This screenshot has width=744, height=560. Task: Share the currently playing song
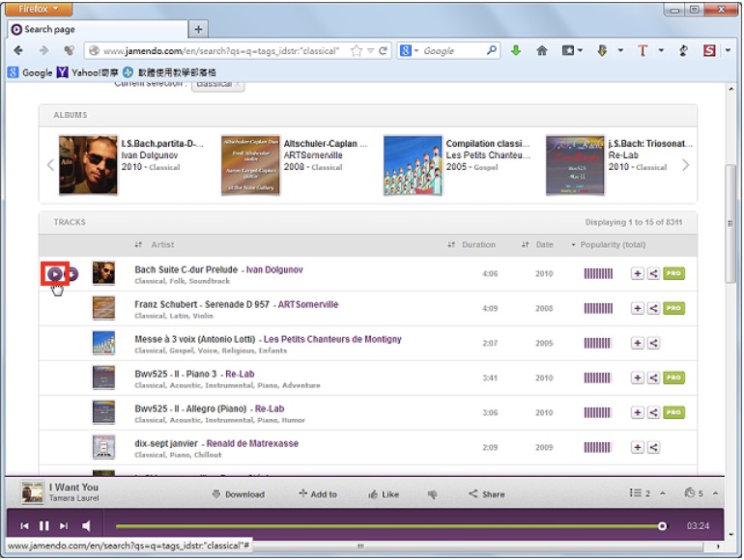pos(486,494)
